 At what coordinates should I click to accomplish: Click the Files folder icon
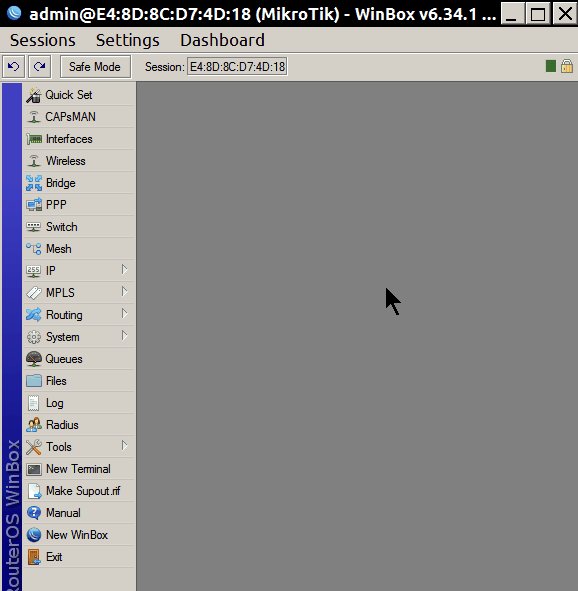(x=34, y=381)
